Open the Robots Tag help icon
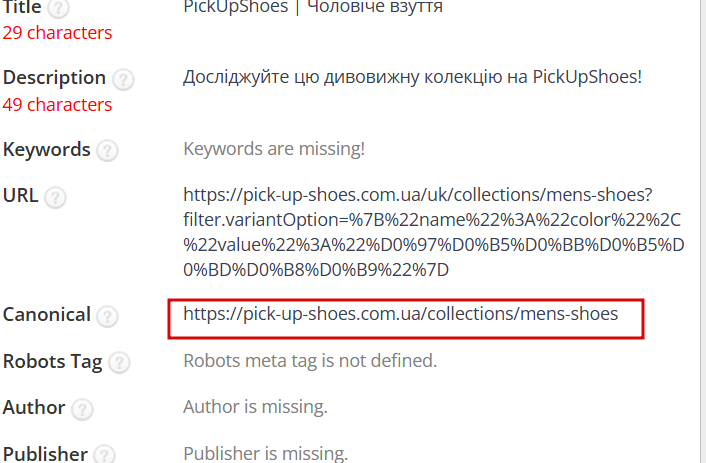 click(x=117, y=362)
